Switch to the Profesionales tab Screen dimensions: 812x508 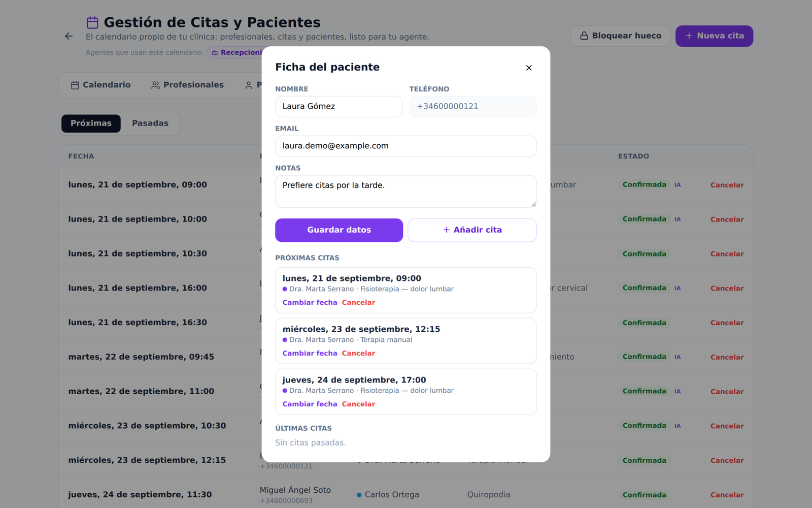pyautogui.click(x=187, y=85)
